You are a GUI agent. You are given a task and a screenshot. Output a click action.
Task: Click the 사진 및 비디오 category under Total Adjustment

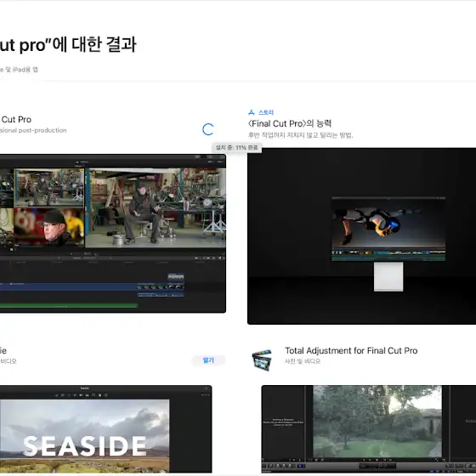coord(303,361)
